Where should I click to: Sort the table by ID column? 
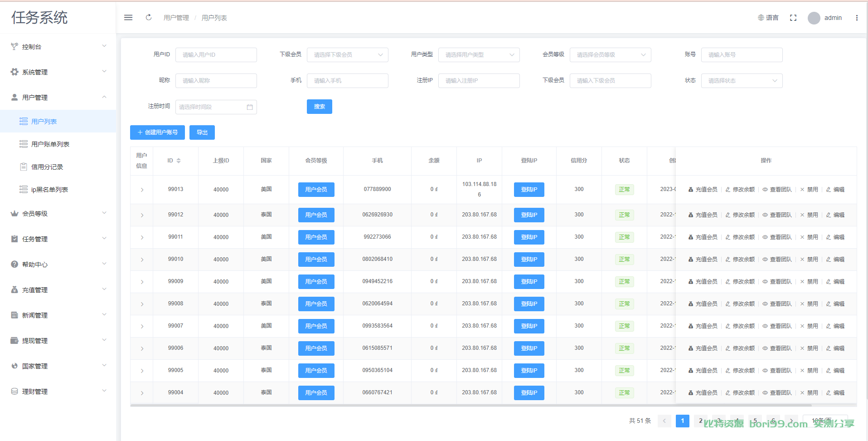[x=174, y=161]
